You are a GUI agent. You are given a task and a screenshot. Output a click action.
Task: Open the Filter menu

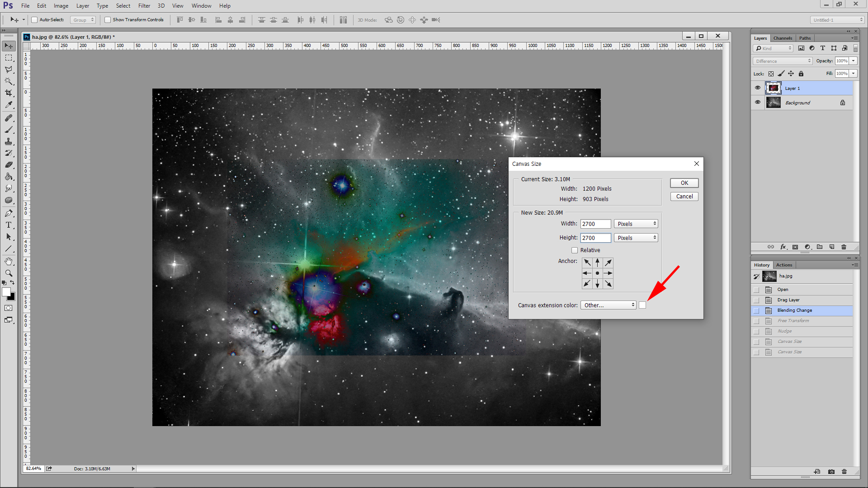point(144,6)
